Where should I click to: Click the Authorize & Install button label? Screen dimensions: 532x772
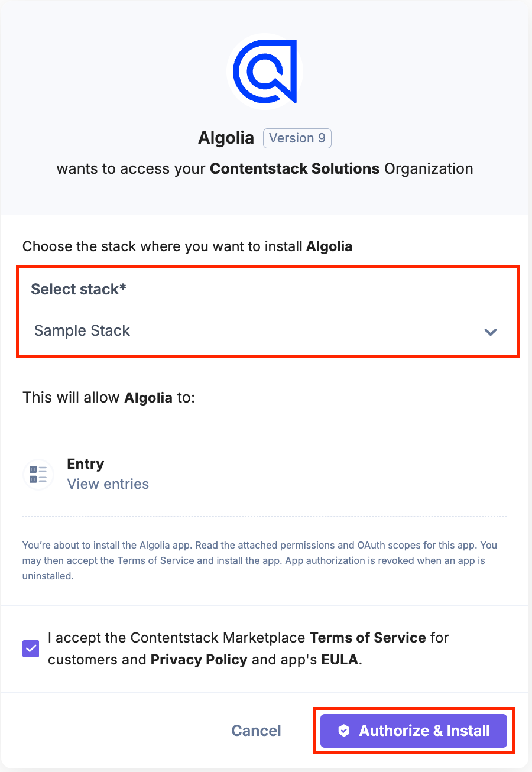[424, 731]
